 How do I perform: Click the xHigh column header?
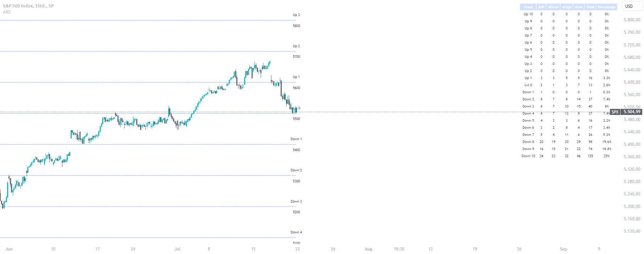pyautogui.click(x=566, y=7)
